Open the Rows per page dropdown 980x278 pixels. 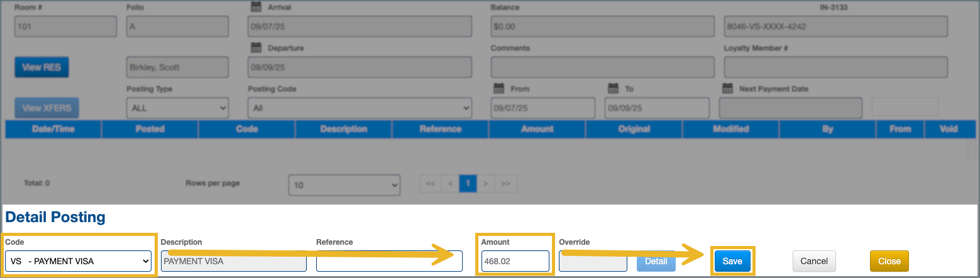pos(344,185)
